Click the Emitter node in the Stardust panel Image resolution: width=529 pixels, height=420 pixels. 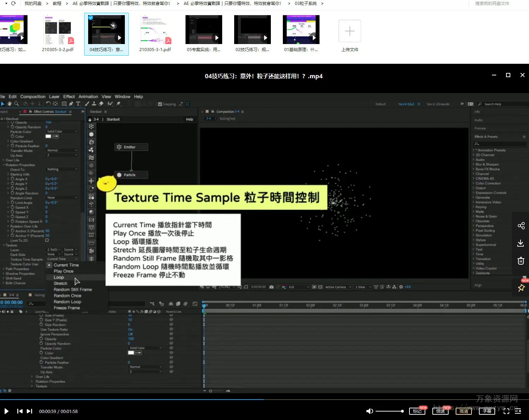pyautogui.click(x=131, y=147)
